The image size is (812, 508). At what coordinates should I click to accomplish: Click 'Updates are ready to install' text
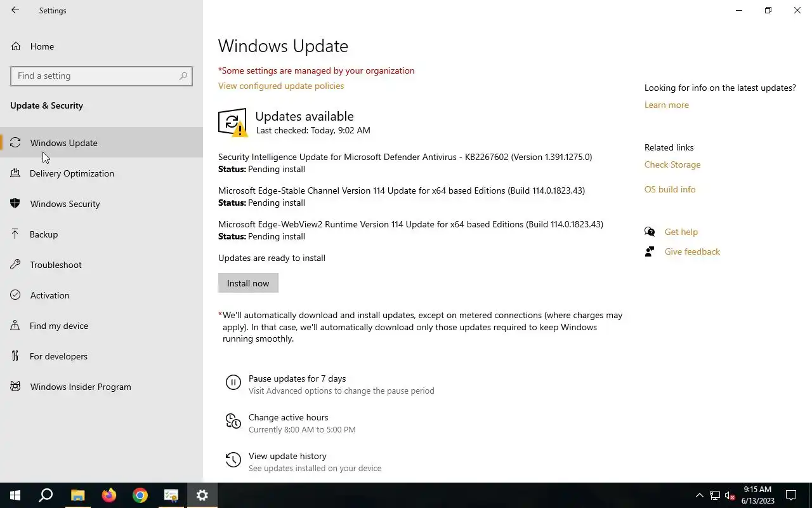click(272, 258)
